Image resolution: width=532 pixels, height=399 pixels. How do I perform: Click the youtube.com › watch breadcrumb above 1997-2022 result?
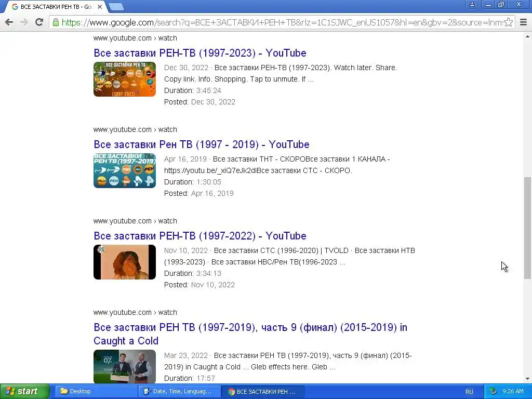coord(135,221)
